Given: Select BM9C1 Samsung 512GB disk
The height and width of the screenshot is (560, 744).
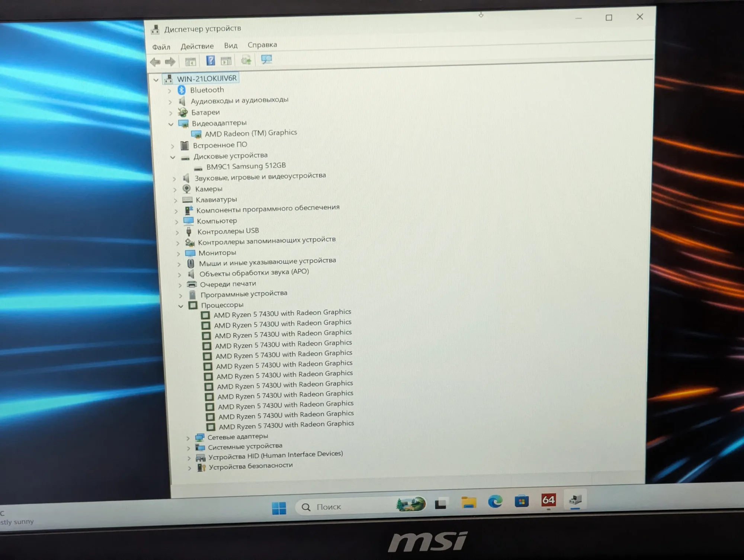Looking at the screenshot, I should tap(246, 166).
